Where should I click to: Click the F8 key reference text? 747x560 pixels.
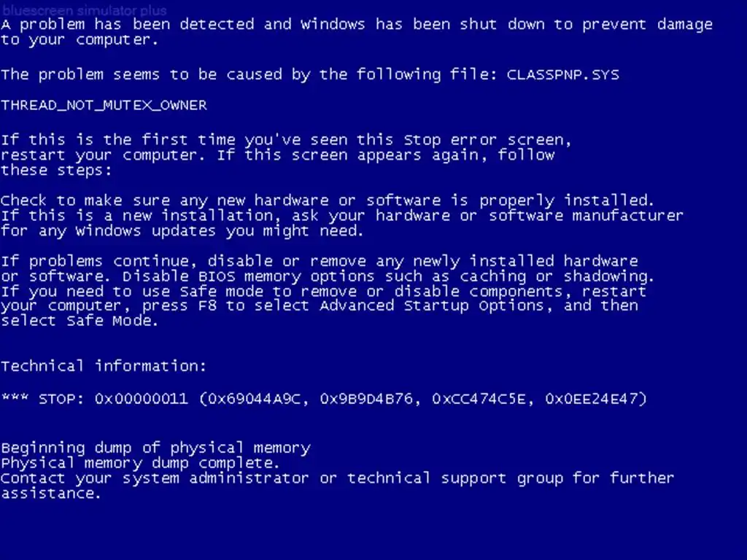click(x=208, y=306)
